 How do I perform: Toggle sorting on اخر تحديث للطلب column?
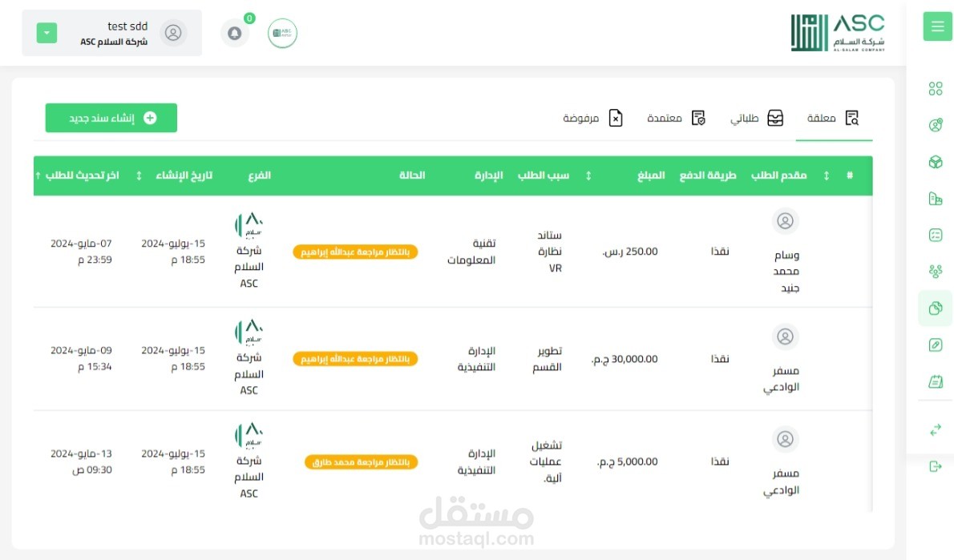[35, 175]
